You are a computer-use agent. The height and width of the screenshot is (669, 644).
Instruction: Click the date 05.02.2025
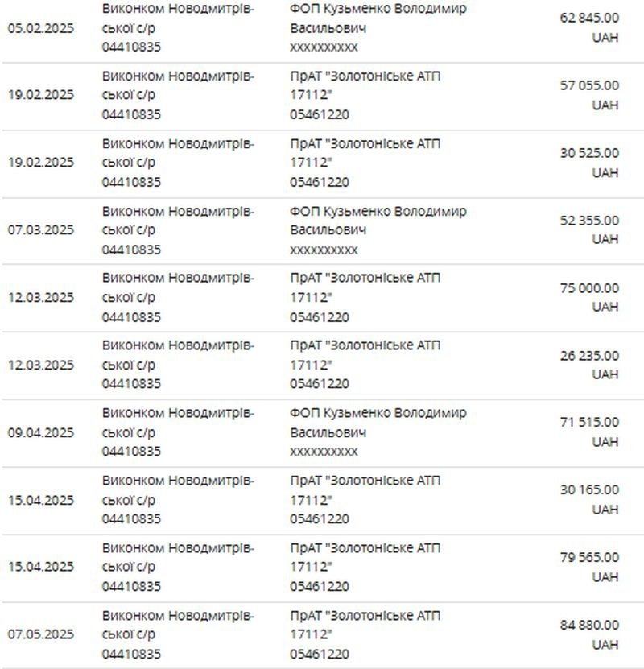coord(40,27)
